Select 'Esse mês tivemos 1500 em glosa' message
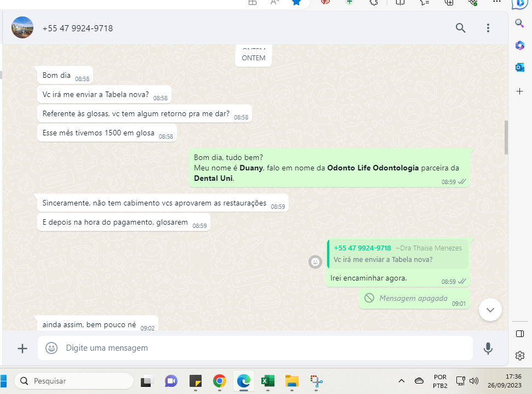The height and width of the screenshot is (394, 532). point(107,133)
